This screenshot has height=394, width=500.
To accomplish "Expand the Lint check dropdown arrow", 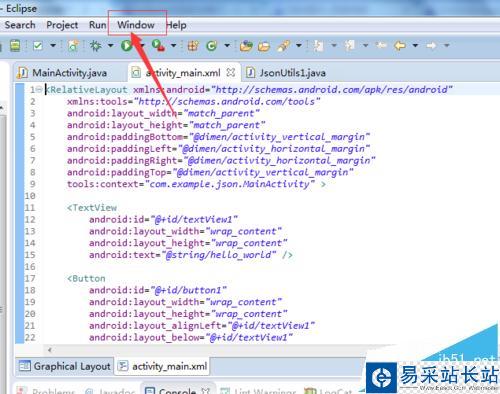I will [53, 45].
